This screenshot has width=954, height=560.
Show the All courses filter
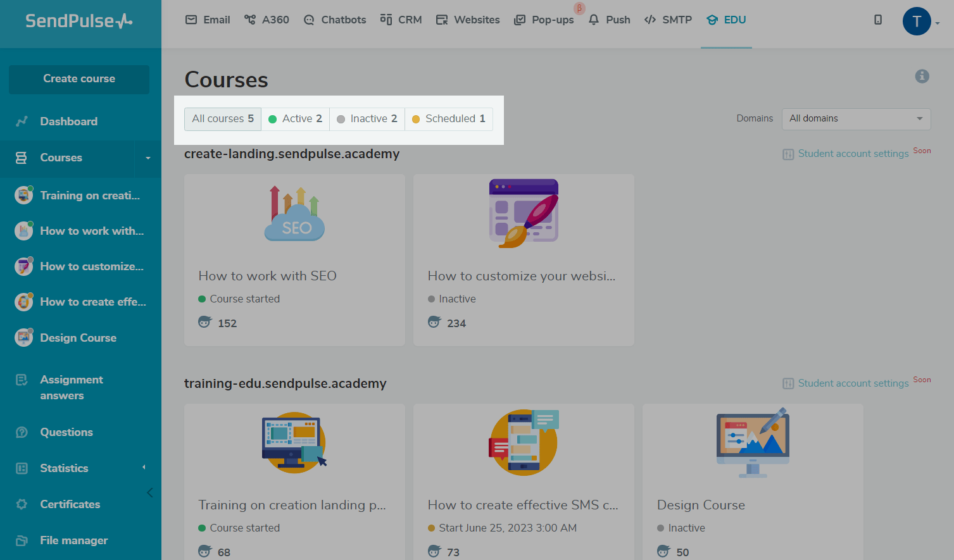223,119
